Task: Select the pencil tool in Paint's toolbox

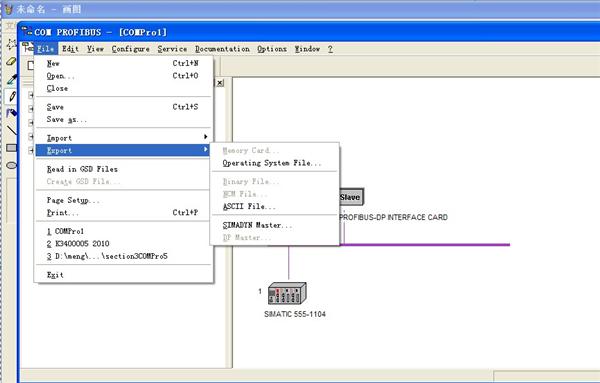Action: (x=11, y=96)
